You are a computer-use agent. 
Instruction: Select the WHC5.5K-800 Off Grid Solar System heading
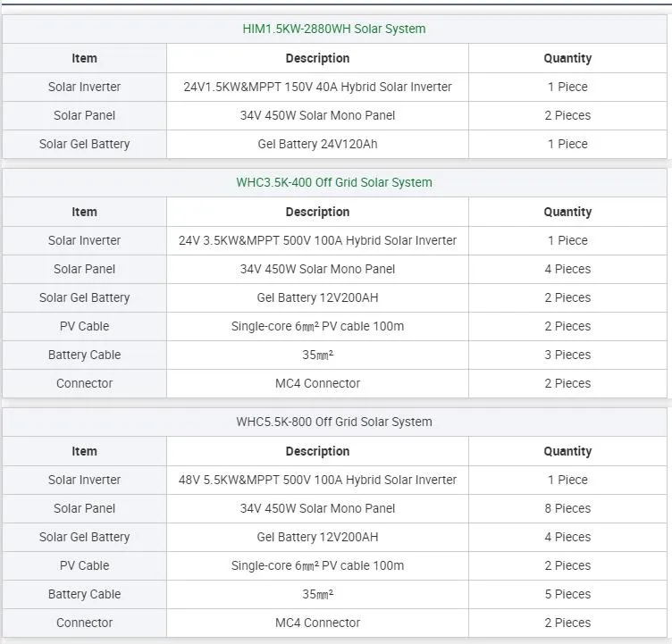click(334, 422)
